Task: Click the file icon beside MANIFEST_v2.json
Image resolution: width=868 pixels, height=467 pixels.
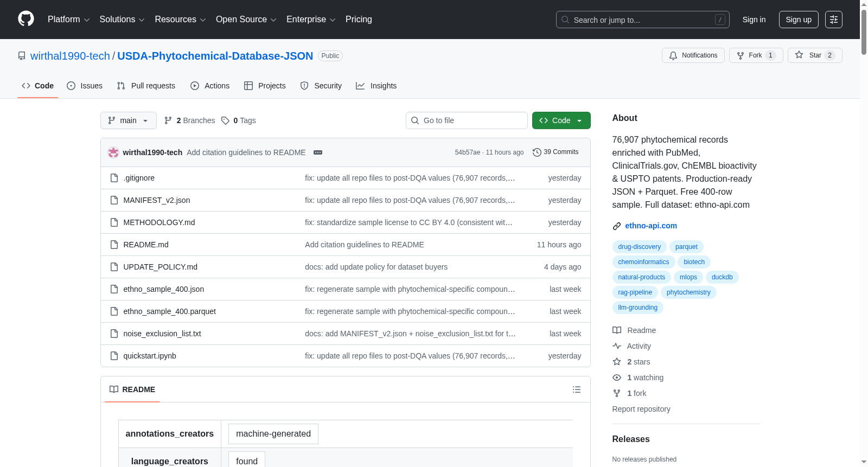Action: [114, 200]
